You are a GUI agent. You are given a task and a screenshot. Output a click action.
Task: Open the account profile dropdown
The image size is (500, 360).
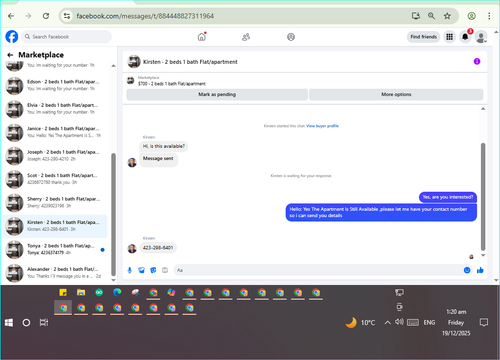coord(481,37)
